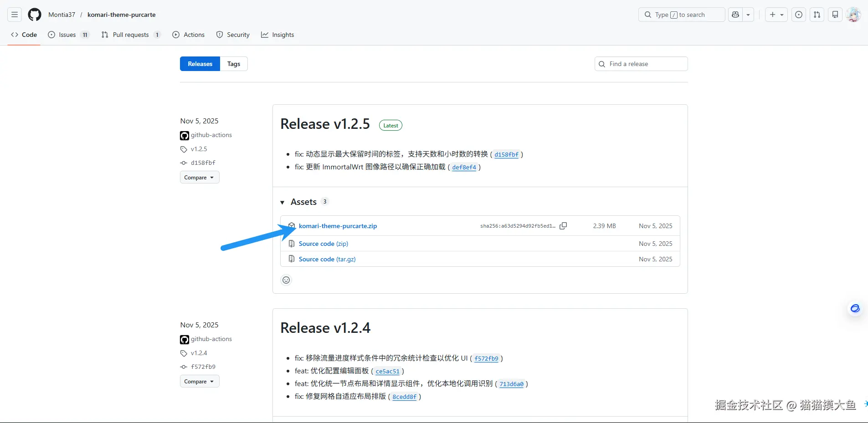Image resolution: width=868 pixels, height=423 pixels.
Task: View the Insights tab
Action: [x=277, y=35]
